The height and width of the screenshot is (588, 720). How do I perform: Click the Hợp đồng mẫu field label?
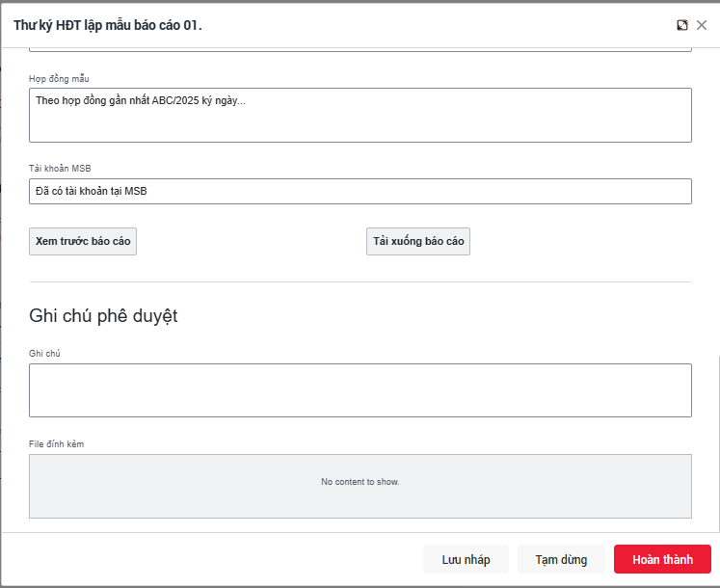(59, 78)
